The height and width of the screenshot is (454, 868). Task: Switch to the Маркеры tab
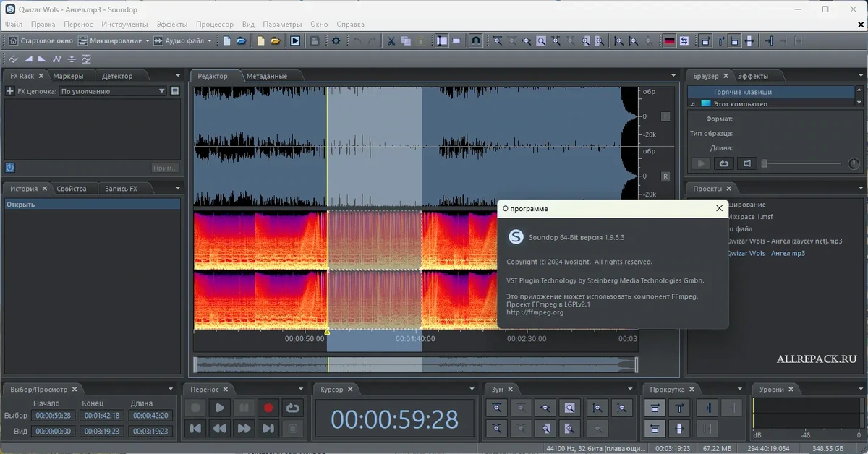pos(68,76)
